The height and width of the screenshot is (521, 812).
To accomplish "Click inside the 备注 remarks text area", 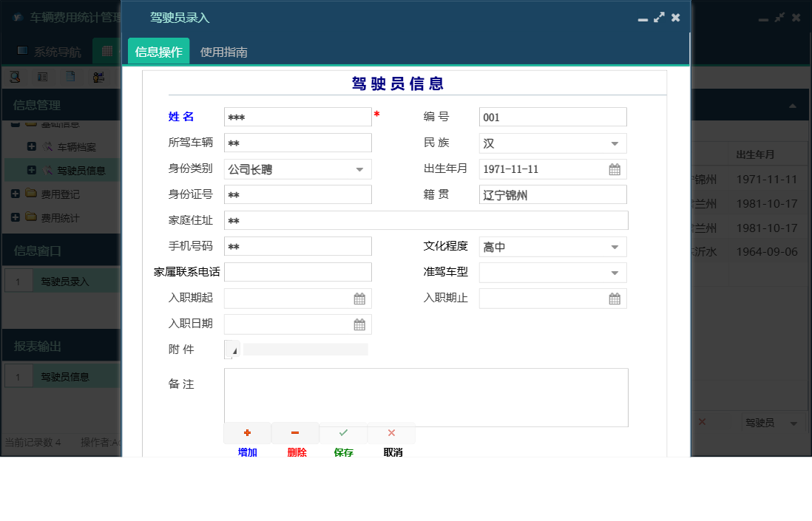I will [425, 395].
